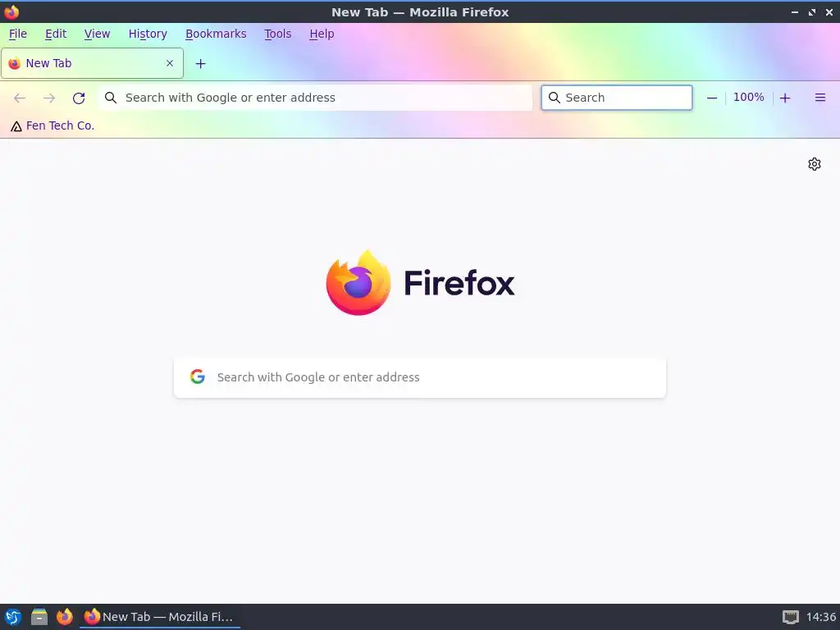Click Firefox icon in window title bar
Image resolution: width=840 pixels, height=630 pixels.
pos(11,11)
